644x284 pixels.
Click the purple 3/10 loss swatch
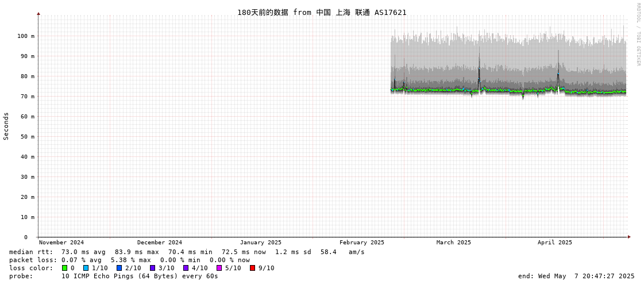pyautogui.click(x=152, y=268)
